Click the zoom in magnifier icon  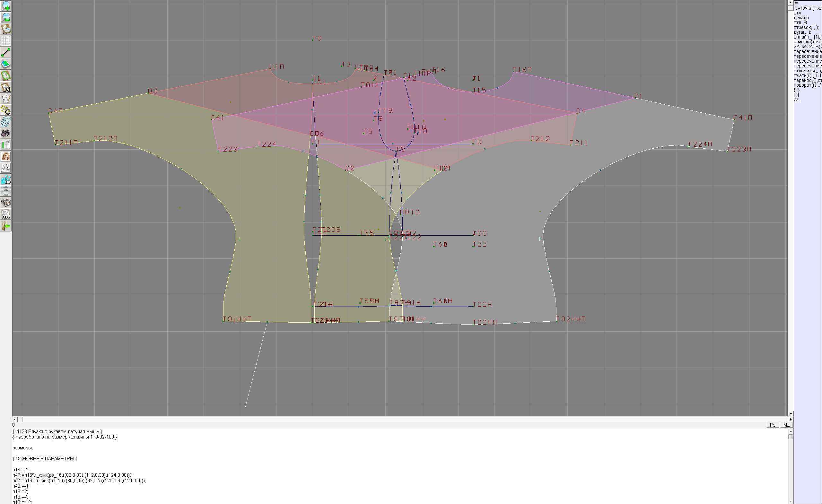tap(6, 6)
